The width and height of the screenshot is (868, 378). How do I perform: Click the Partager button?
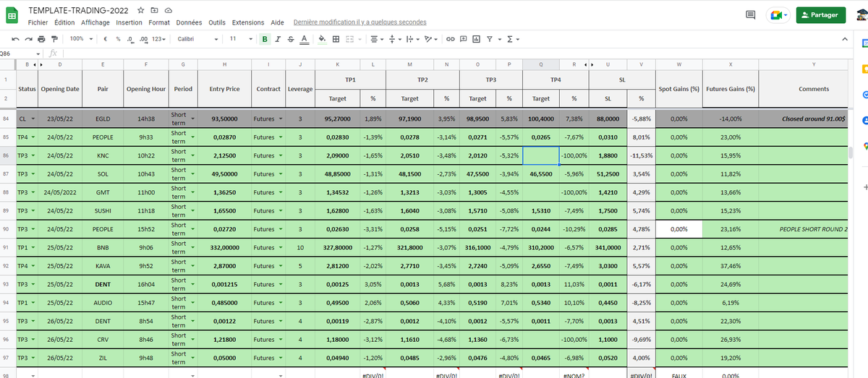pyautogui.click(x=820, y=14)
